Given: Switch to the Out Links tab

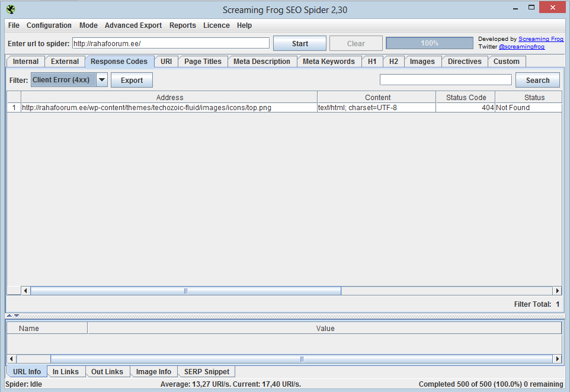Looking at the screenshot, I should 107,372.
